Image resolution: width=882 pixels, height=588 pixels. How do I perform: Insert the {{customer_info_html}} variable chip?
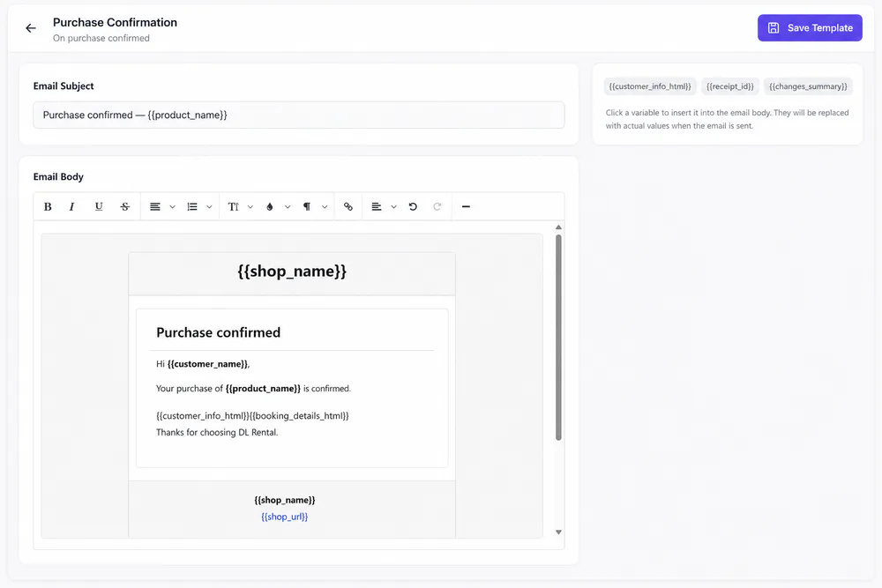[x=650, y=86]
